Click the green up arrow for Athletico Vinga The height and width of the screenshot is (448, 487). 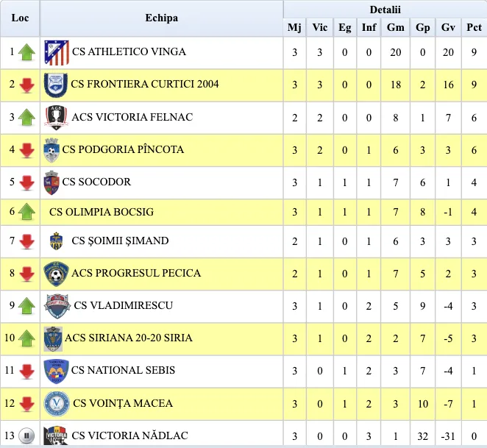click(26, 52)
